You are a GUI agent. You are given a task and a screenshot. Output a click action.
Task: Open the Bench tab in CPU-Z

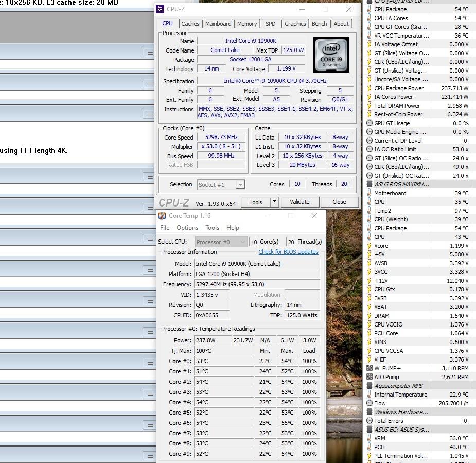point(320,24)
